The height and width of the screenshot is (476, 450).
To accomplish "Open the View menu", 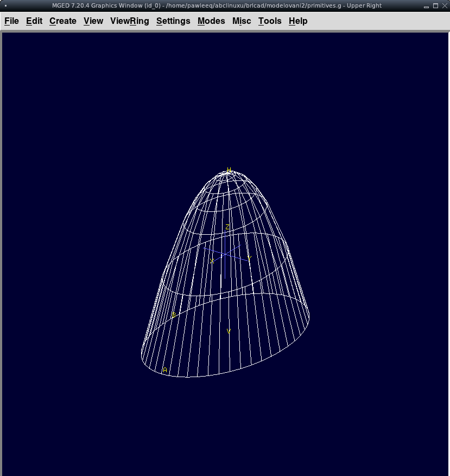I will click(x=93, y=21).
